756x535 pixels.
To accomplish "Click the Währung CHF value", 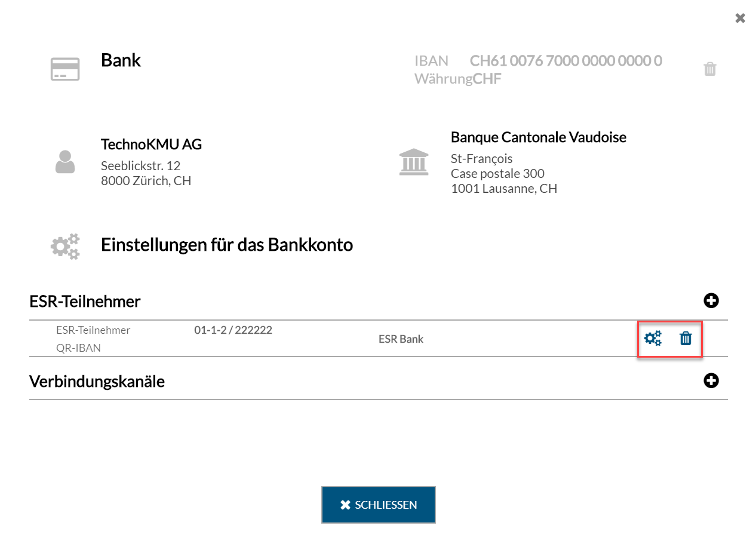I will tap(487, 78).
